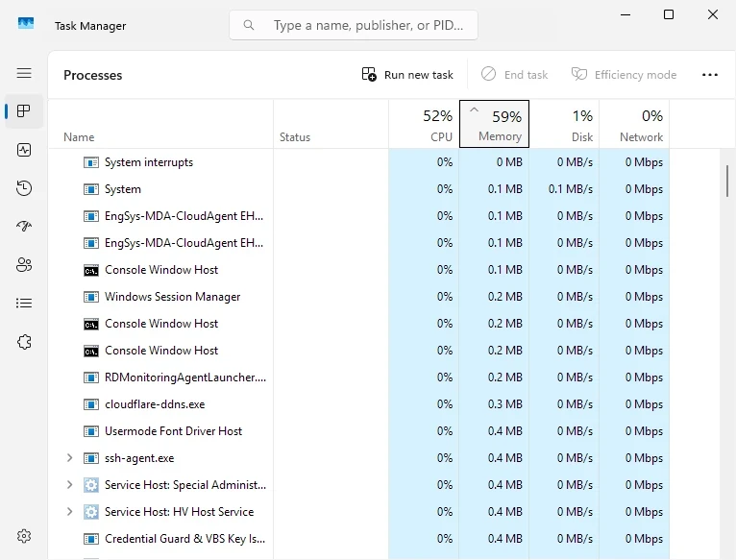Open the App history page icon
The width and height of the screenshot is (736, 560).
tap(24, 188)
